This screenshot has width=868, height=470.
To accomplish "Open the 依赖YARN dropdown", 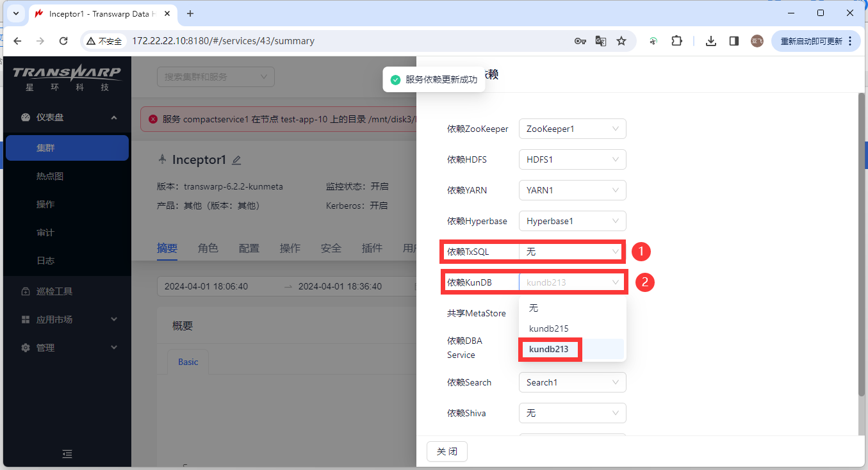I will pyautogui.click(x=572, y=190).
